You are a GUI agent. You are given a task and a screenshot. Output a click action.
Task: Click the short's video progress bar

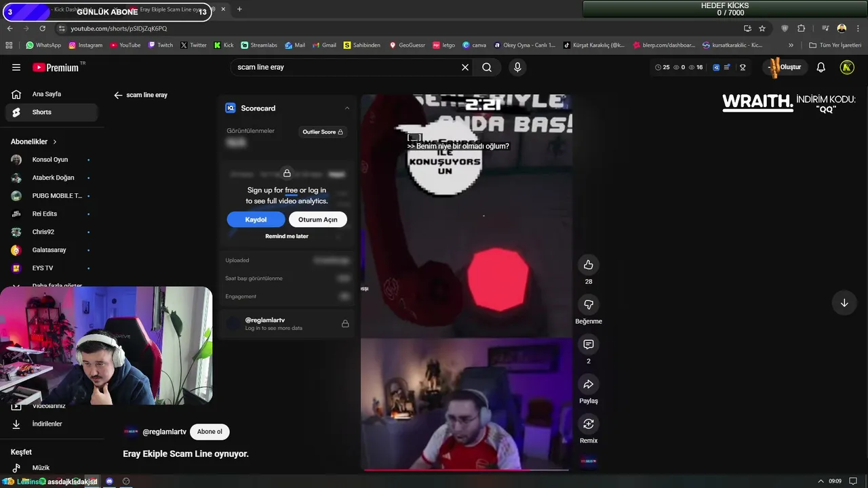pyautogui.click(x=466, y=469)
